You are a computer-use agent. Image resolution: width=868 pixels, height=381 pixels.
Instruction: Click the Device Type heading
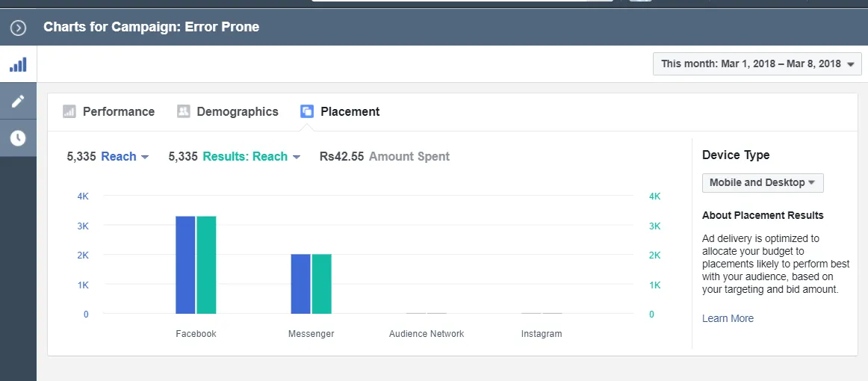736,155
